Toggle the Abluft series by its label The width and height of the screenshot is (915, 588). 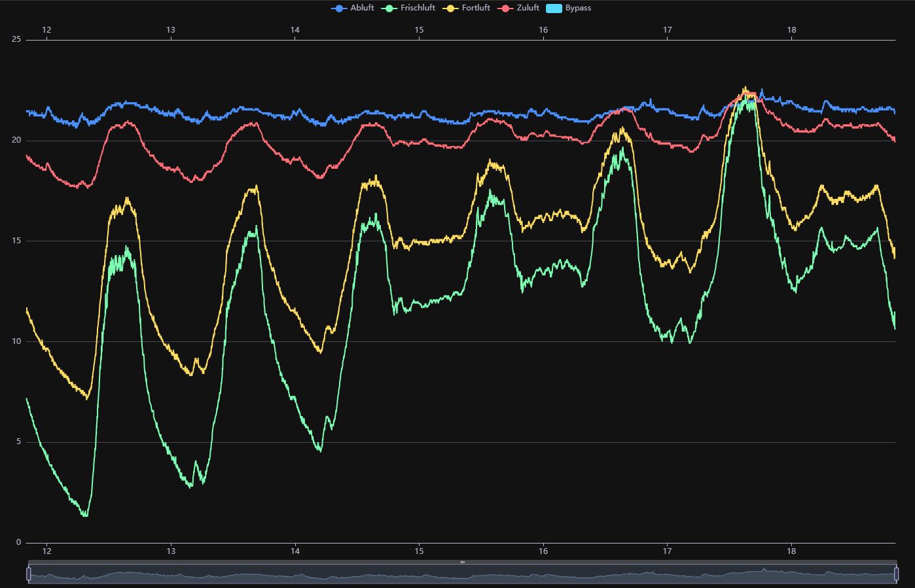tap(362, 9)
